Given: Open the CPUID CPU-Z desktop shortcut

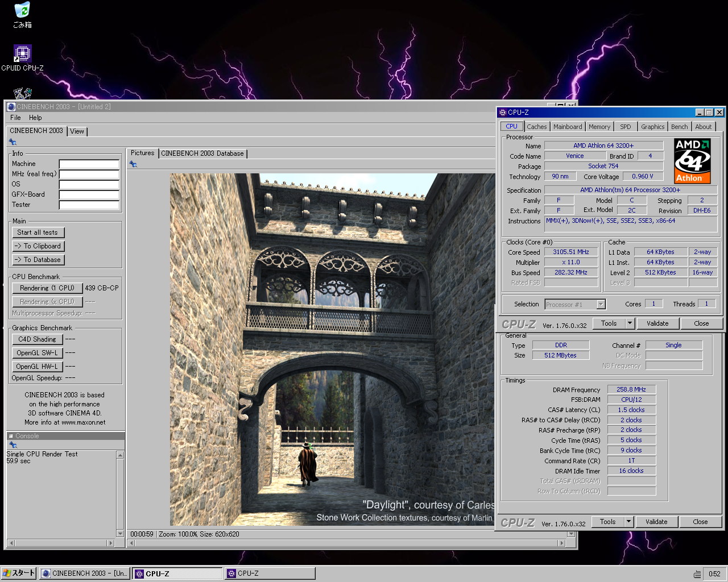Looking at the screenshot, I should (22, 58).
